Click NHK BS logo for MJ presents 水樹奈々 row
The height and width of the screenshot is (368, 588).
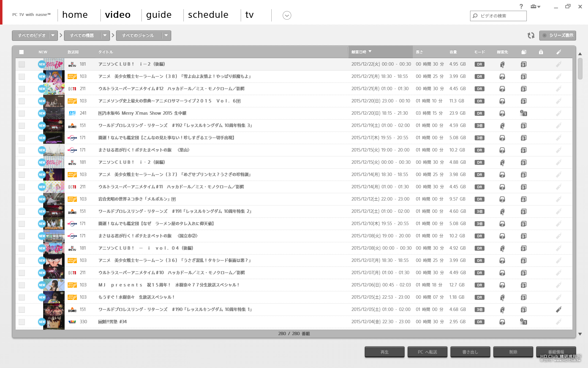tap(72, 285)
